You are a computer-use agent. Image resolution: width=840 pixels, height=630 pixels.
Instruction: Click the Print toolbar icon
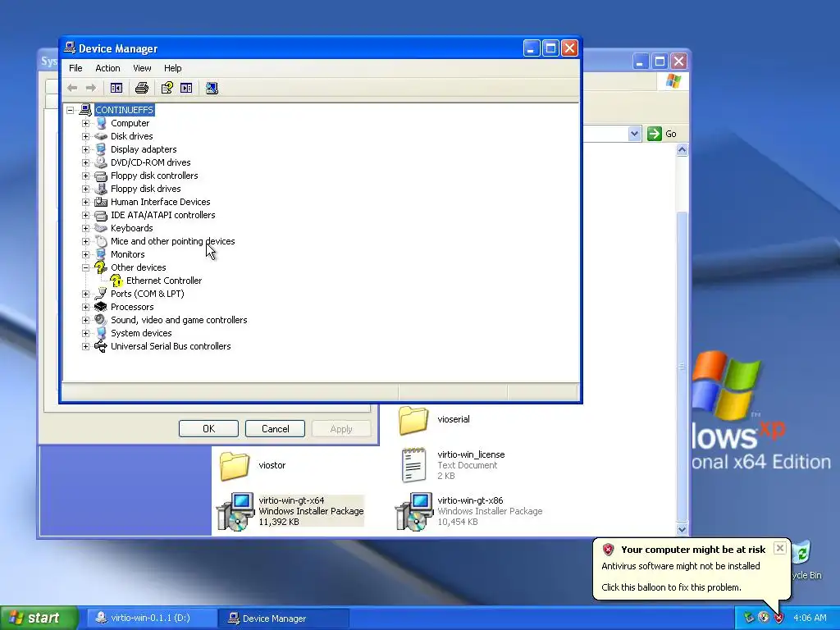pyautogui.click(x=142, y=88)
